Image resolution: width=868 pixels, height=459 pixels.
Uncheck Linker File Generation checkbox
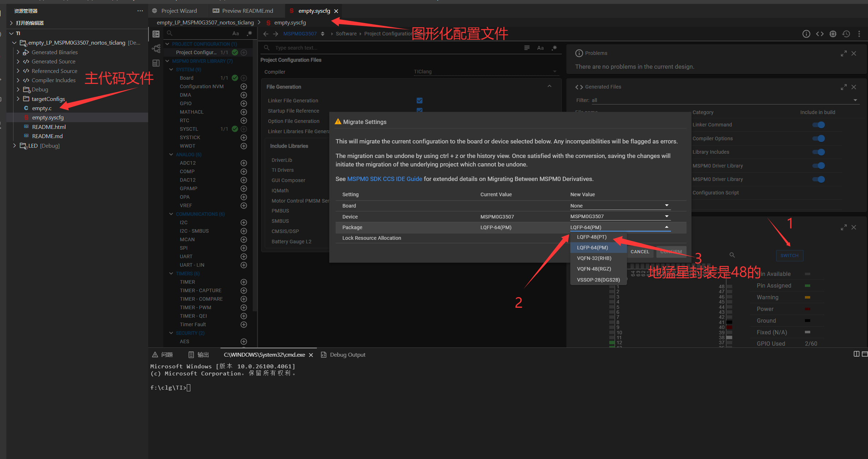(x=420, y=101)
